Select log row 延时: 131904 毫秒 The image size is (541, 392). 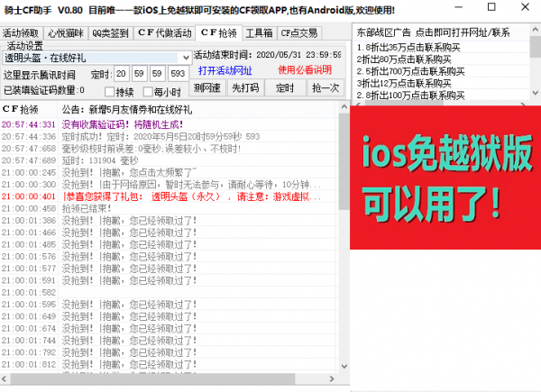click(x=170, y=160)
